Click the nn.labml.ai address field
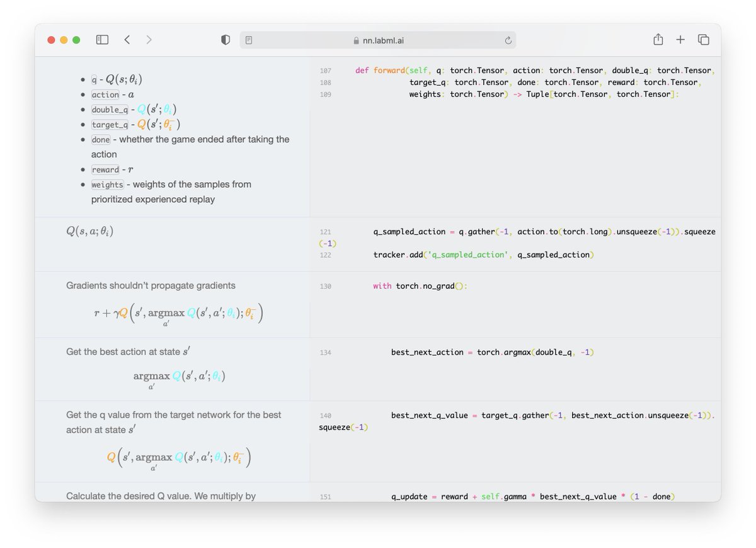The image size is (756, 548). click(x=378, y=40)
